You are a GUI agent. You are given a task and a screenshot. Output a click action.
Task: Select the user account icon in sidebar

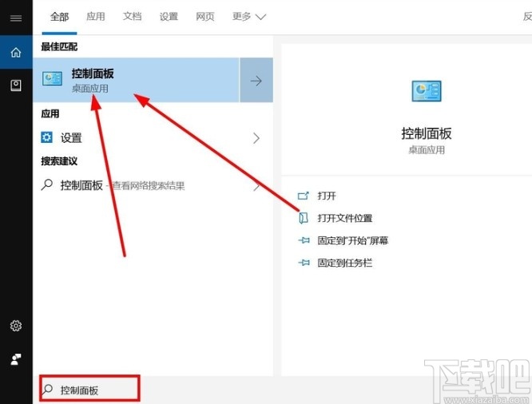click(16, 359)
